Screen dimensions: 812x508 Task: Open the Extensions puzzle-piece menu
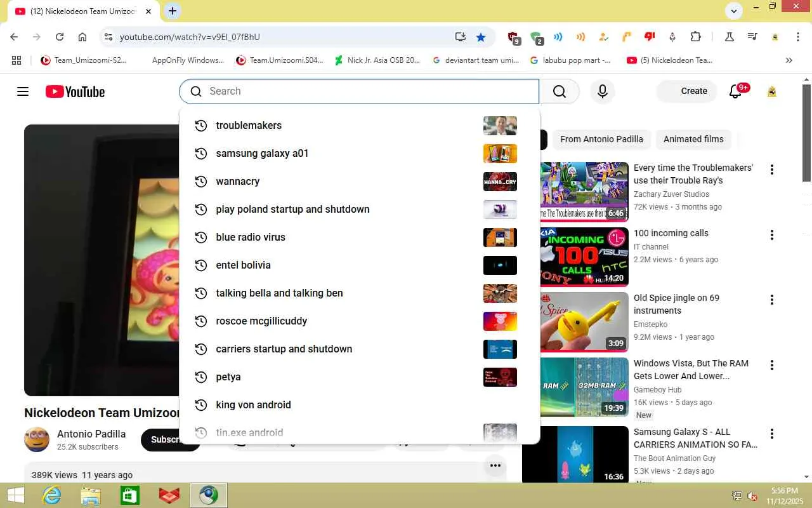(696, 37)
